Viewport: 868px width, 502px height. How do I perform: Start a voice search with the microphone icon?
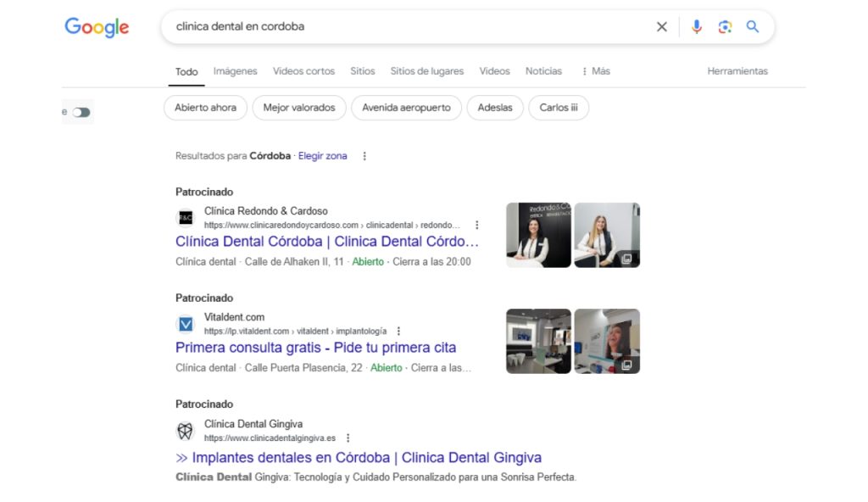[696, 26]
